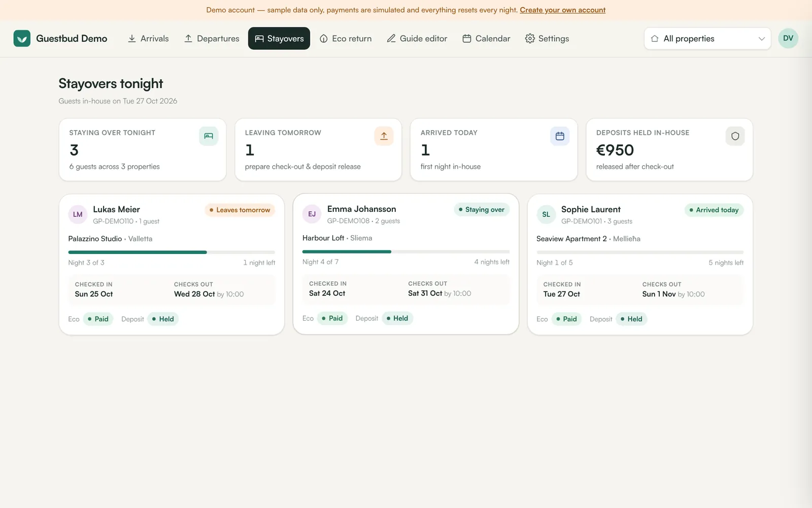Click the Guestbud leaf logo icon
The height and width of the screenshot is (508, 812).
pos(22,39)
